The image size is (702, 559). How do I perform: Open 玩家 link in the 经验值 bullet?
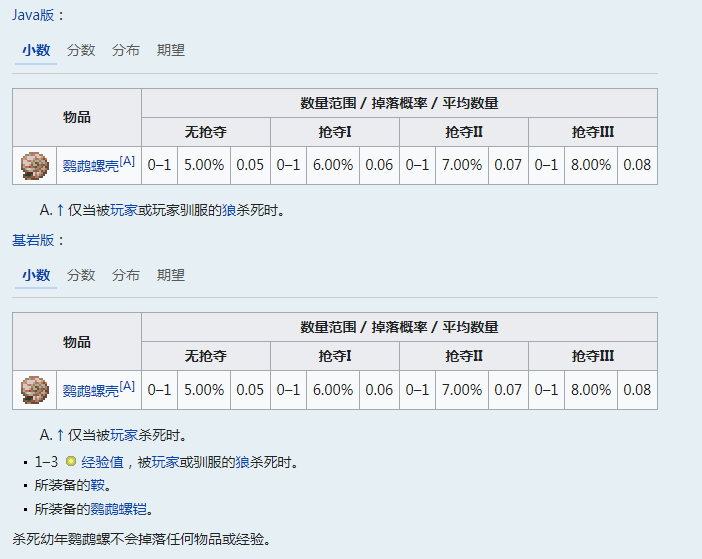pos(166,462)
